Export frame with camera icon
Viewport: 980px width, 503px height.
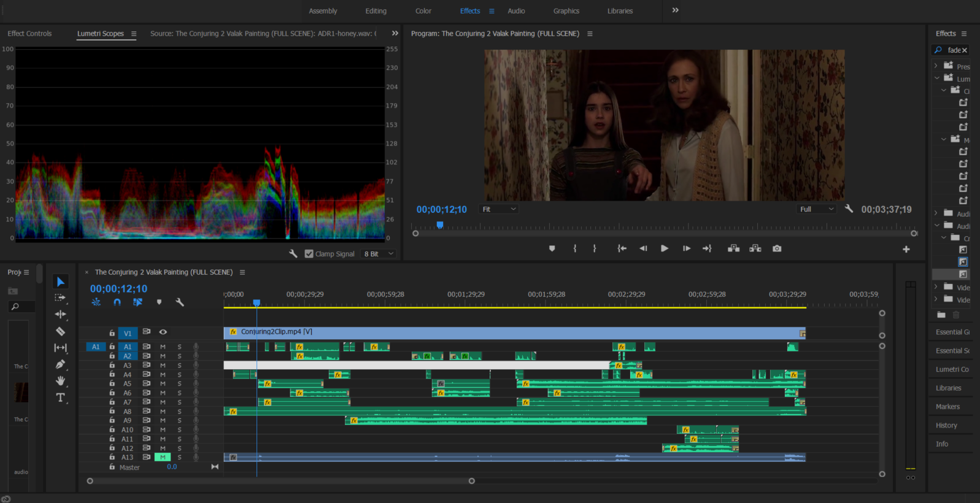777,248
